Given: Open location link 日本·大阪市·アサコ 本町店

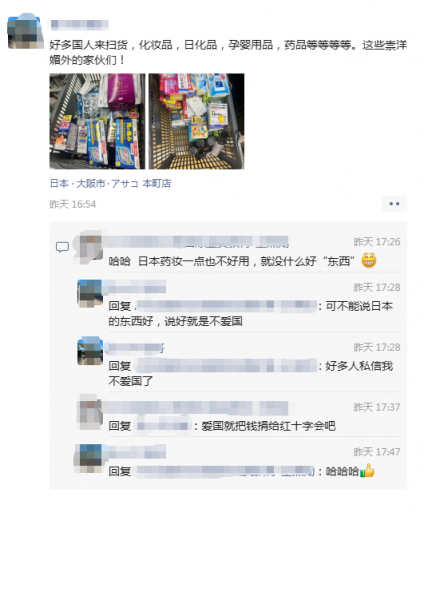Looking at the screenshot, I should click(110, 184).
